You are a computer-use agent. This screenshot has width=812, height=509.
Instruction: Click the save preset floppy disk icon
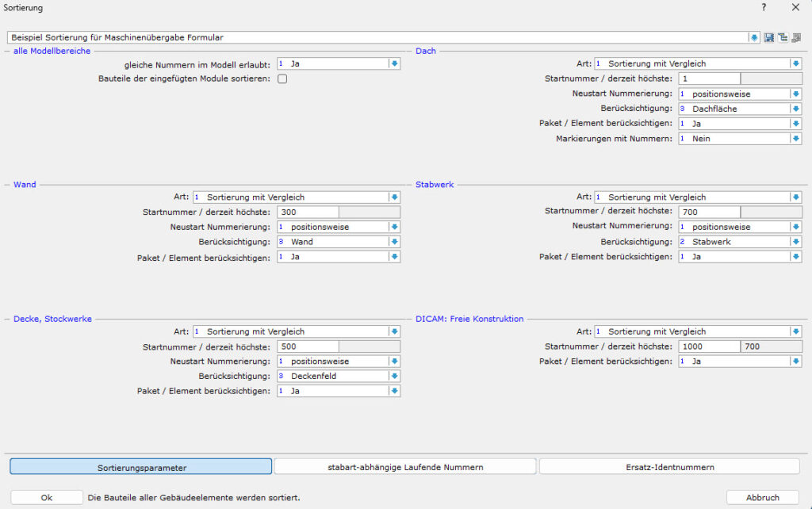coord(769,37)
